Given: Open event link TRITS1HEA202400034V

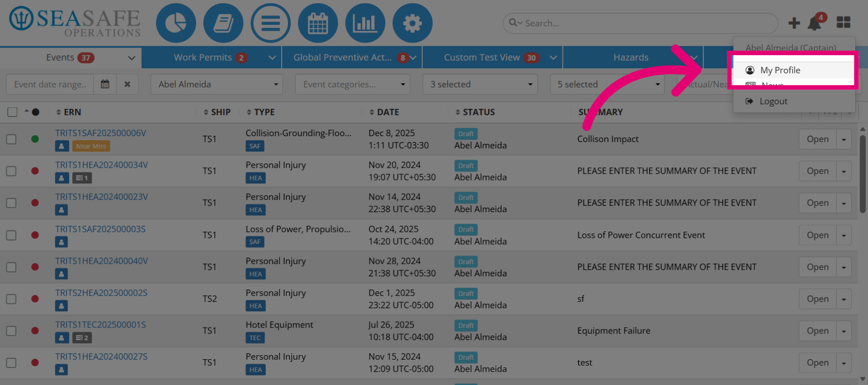Looking at the screenshot, I should pyautogui.click(x=101, y=165).
